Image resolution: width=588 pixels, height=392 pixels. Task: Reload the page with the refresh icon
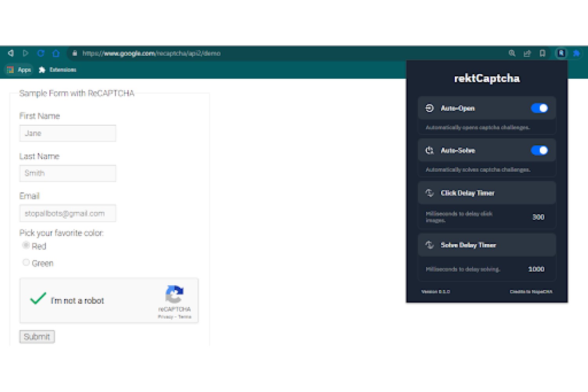pyautogui.click(x=41, y=53)
